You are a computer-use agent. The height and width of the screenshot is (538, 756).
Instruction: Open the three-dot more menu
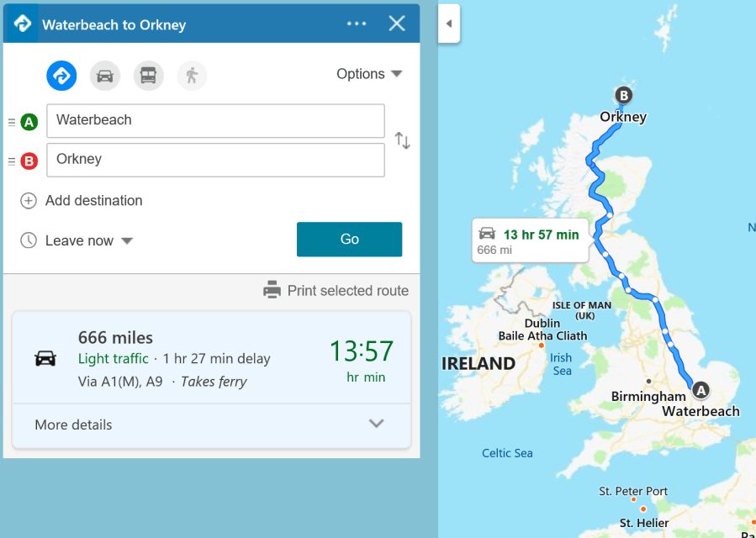(357, 24)
